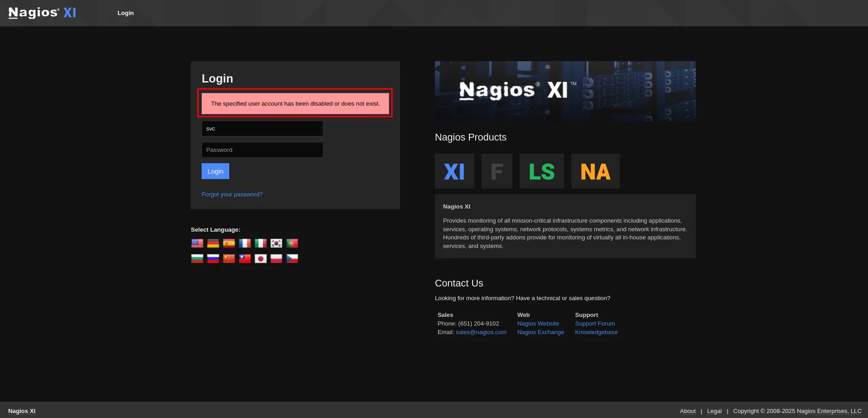This screenshot has width=868, height=418.
Task: Pick the Polish flag language
Action: (x=276, y=258)
